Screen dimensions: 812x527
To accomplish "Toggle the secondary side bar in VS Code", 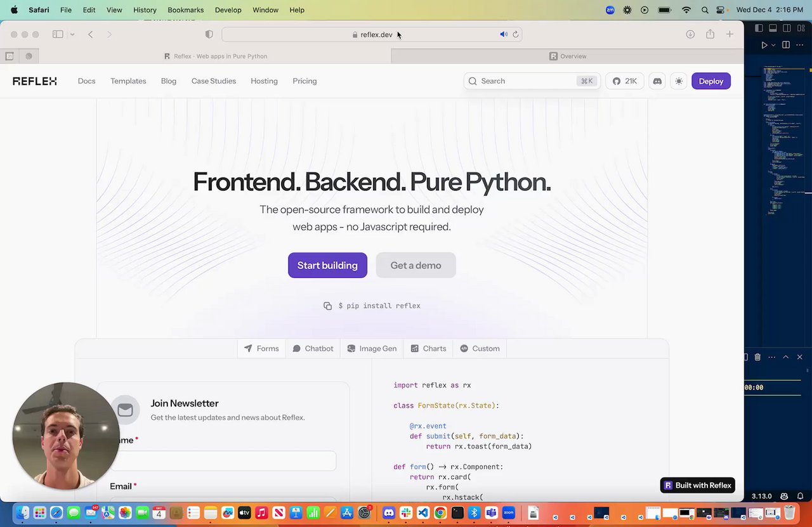I will tap(787, 28).
